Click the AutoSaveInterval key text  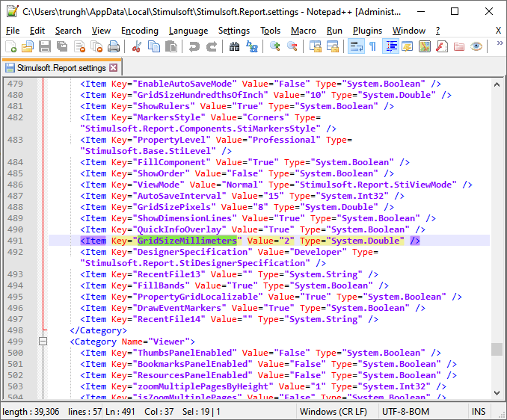coord(179,196)
